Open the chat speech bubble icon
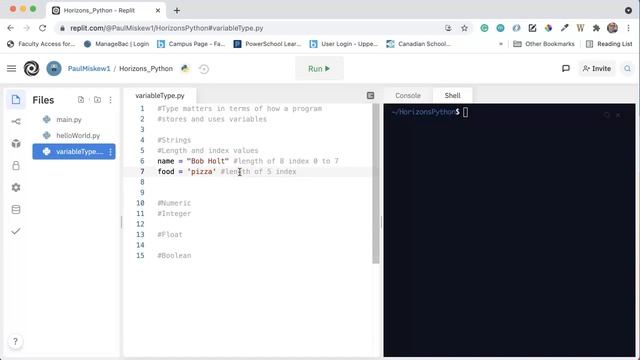 (x=566, y=69)
